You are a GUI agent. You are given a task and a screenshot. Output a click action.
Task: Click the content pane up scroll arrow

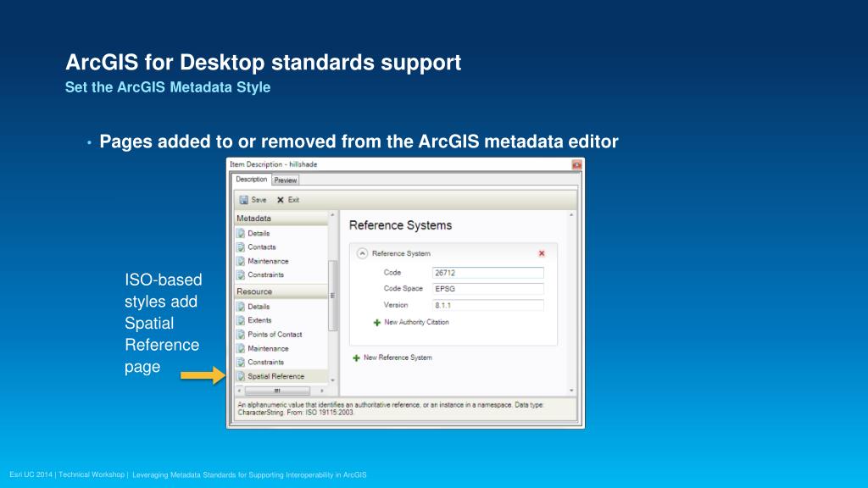point(571,214)
